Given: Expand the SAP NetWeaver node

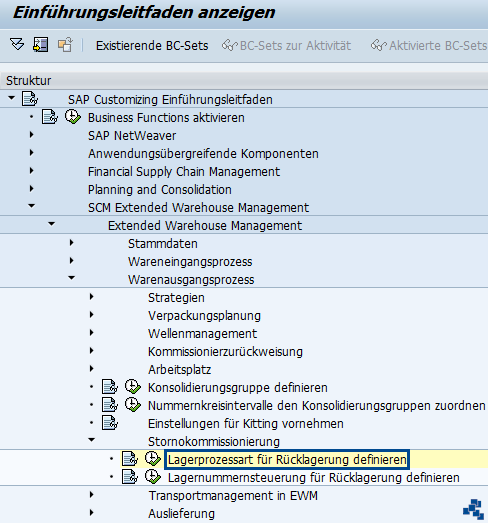Looking at the screenshot, I should [x=31, y=135].
